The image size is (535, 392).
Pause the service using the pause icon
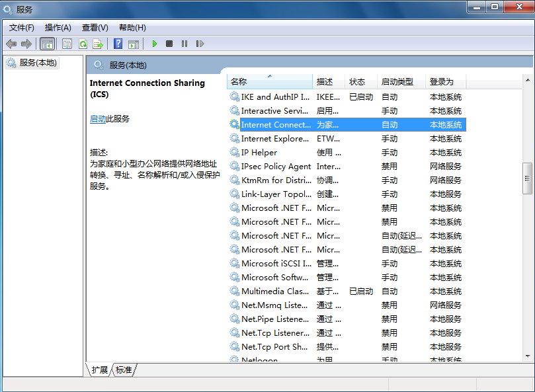pyautogui.click(x=185, y=44)
